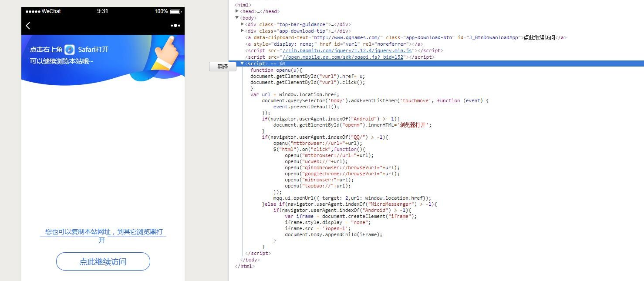Click the 翻译 button

click(223, 67)
